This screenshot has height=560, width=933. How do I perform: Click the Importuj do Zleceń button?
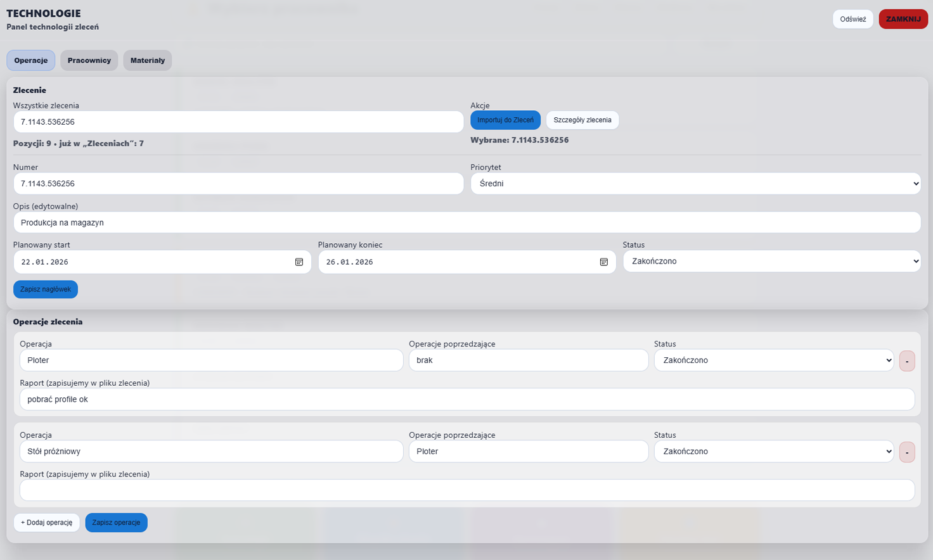pyautogui.click(x=505, y=120)
